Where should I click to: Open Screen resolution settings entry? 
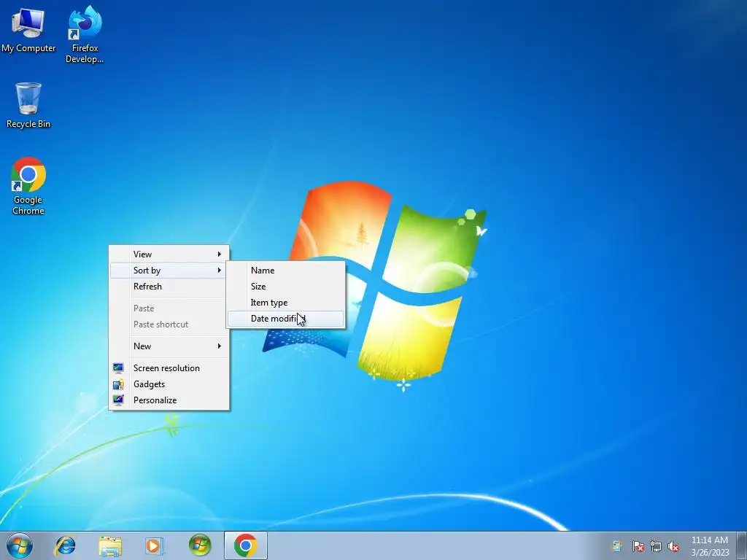(x=169, y=368)
